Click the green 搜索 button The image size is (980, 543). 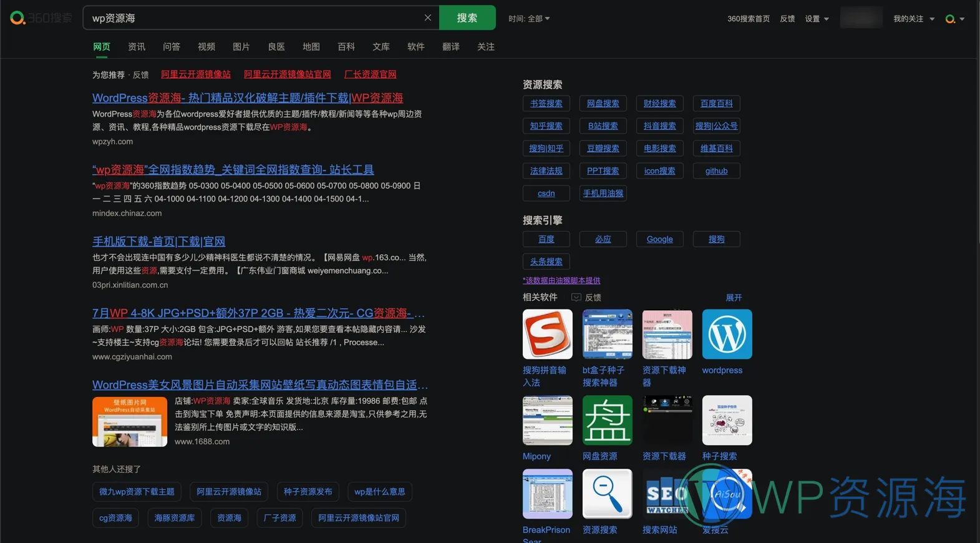467,17
